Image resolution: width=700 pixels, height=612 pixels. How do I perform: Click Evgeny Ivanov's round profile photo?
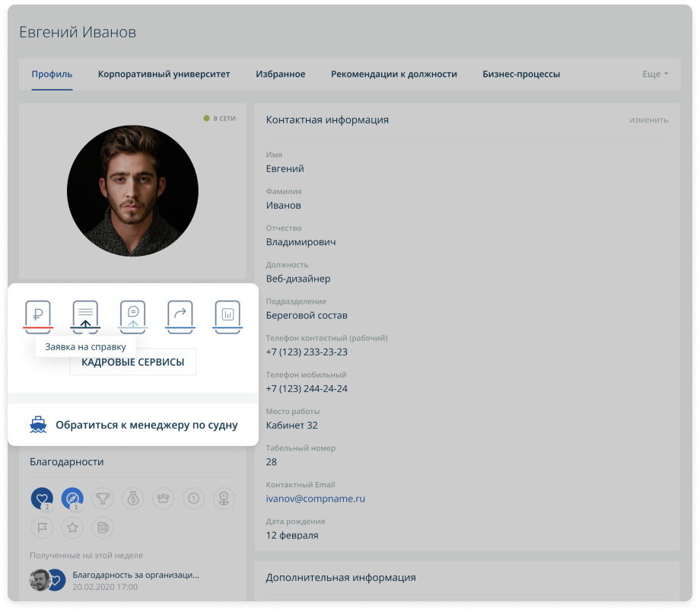tap(132, 191)
